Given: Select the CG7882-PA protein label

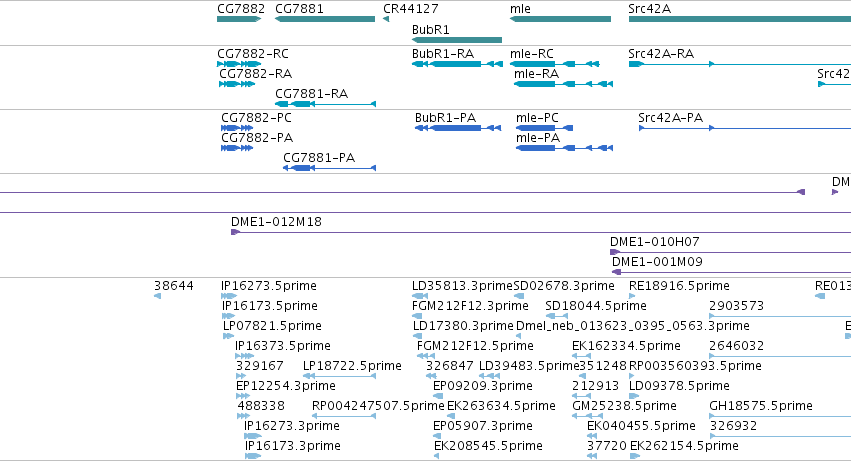Looking at the screenshot, I should pos(257,138).
